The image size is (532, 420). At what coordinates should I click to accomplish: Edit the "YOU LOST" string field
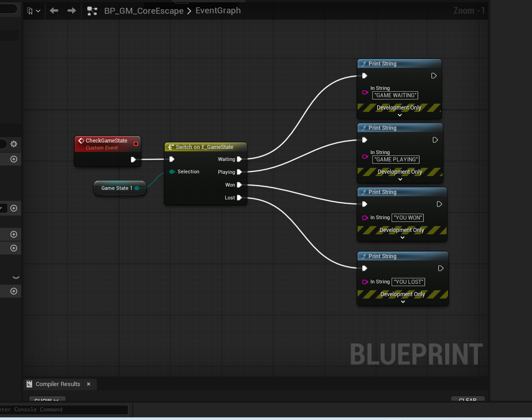click(x=408, y=282)
